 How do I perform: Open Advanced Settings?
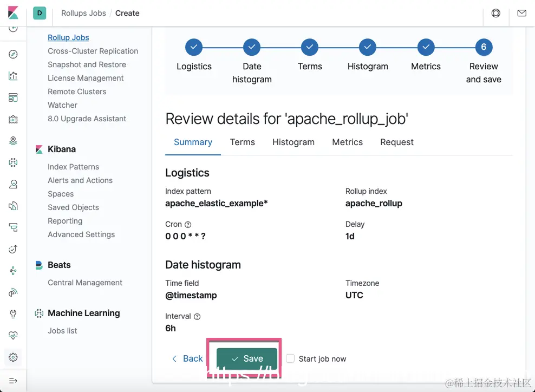point(81,234)
